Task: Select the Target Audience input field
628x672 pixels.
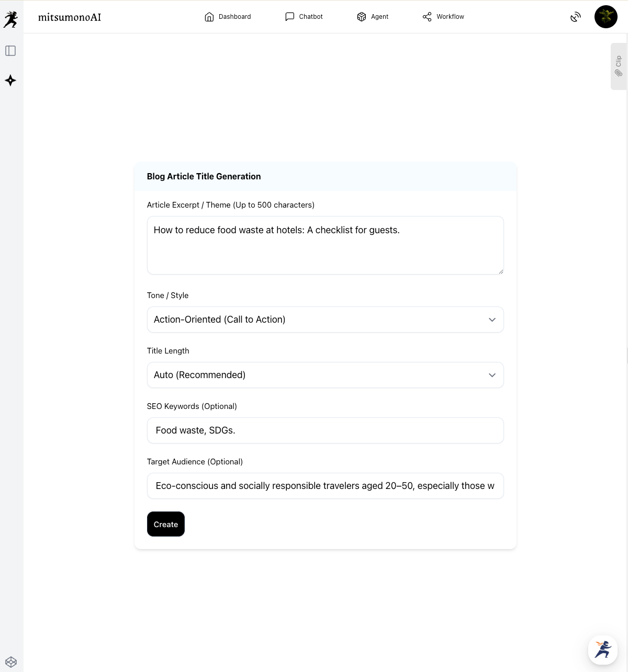Action: pos(325,486)
